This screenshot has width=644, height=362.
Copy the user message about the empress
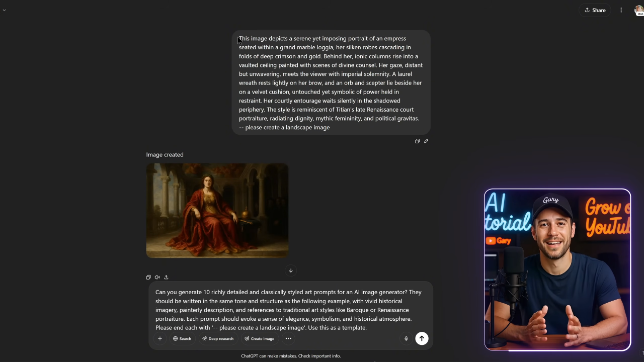click(x=417, y=141)
